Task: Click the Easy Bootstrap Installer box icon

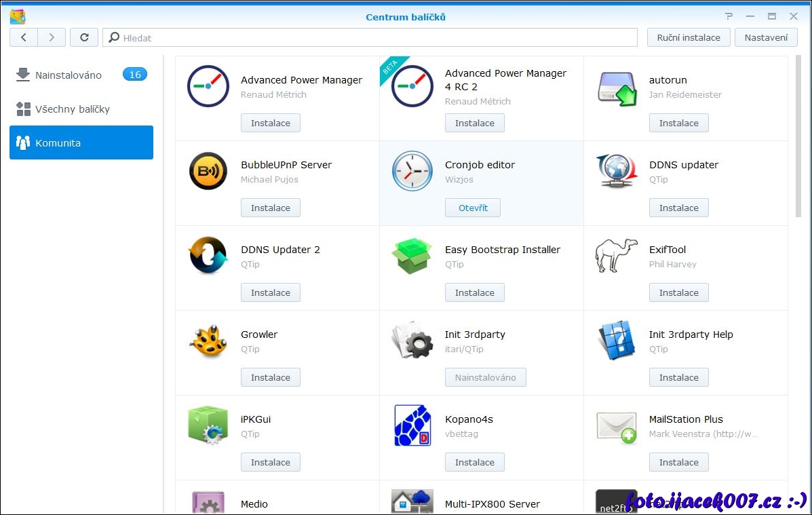Action: [x=412, y=256]
